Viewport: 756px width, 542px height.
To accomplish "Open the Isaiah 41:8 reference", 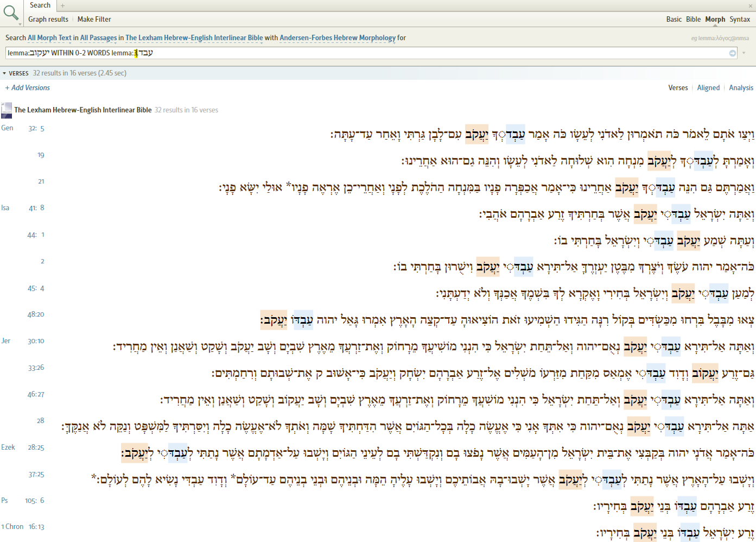I will [x=36, y=208].
